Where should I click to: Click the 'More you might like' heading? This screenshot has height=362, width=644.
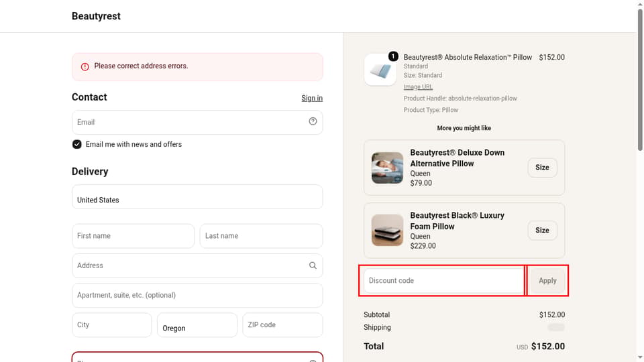[x=464, y=128]
